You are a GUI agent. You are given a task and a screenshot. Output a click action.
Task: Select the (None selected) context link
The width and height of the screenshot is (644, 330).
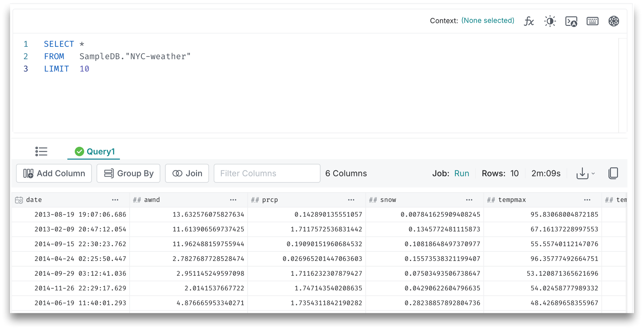pos(487,21)
